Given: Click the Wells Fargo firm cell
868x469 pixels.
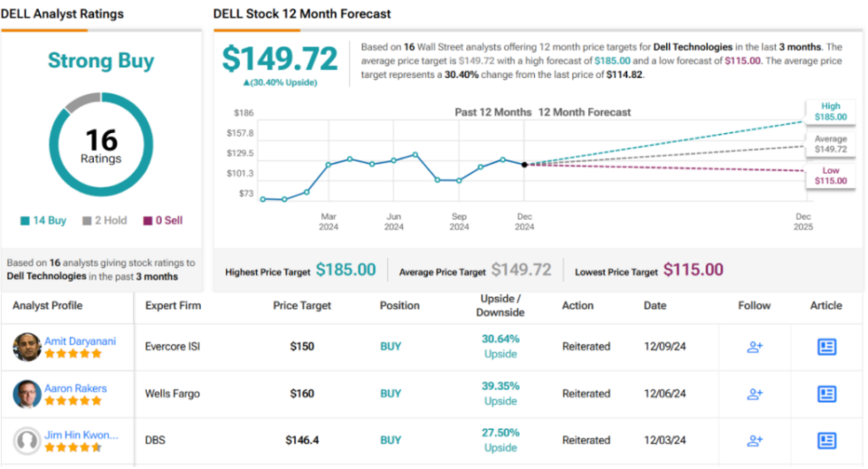Looking at the screenshot, I should pos(172,394).
